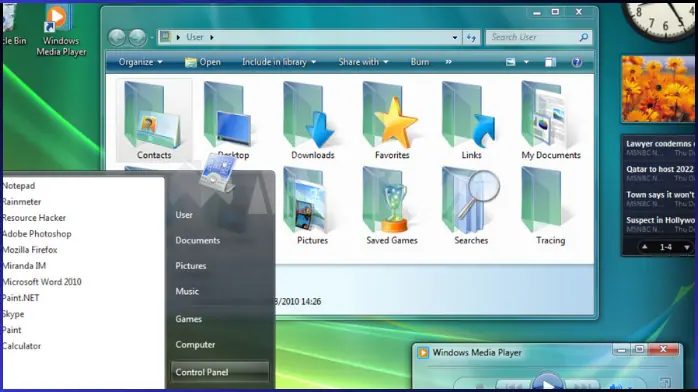Open Control Panel from the Start menu
The width and height of the screenshot is (698, 392).
220,372
